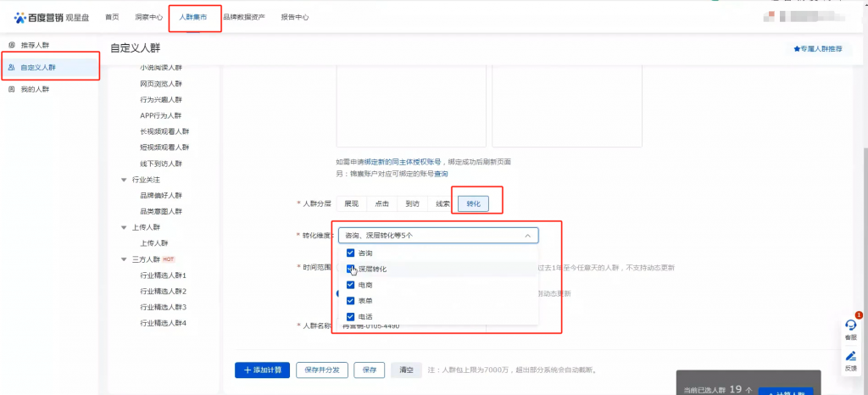Click the 专属人群推荐 button
Image resolution: width=868 pixels, height=395 pixels.
tap(818, 49)
